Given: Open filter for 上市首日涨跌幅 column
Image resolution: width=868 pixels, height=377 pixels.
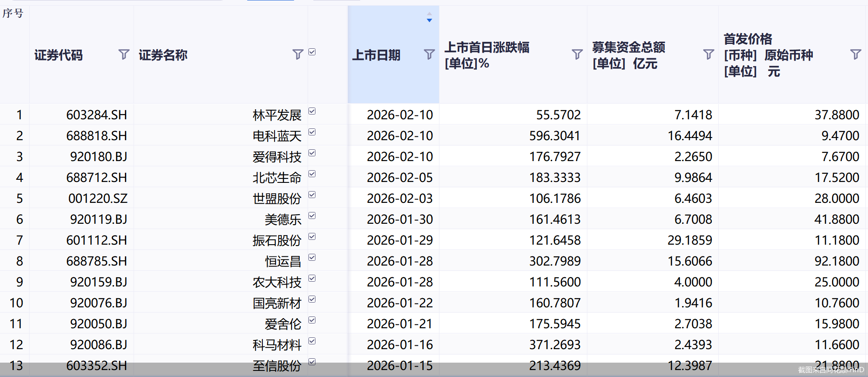Looking at the screenshot, I should [x=577, y=54].
